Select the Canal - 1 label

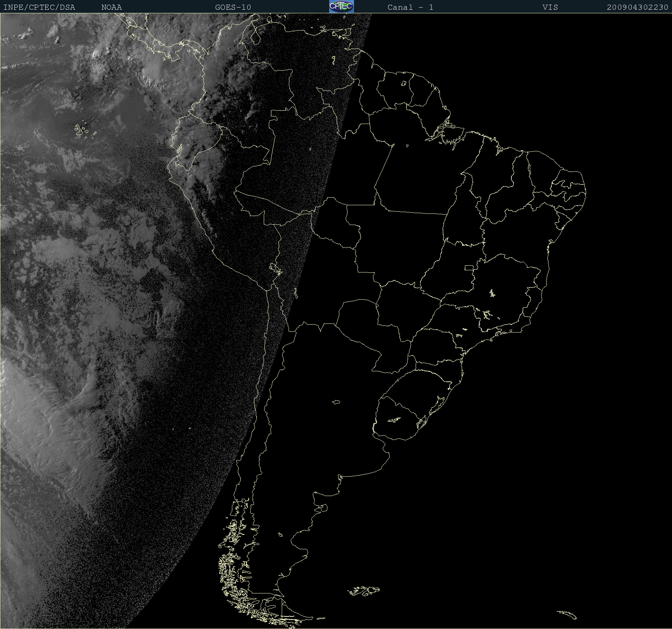coord(410,7)
